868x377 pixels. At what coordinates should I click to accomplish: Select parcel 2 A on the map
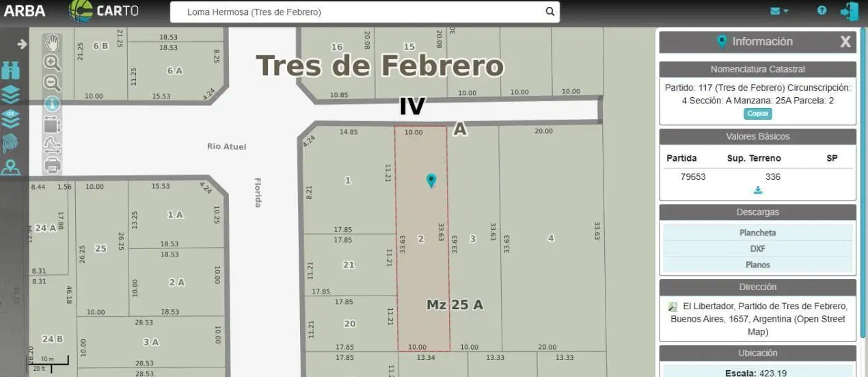pyautogui.click(x=176, y=283)
